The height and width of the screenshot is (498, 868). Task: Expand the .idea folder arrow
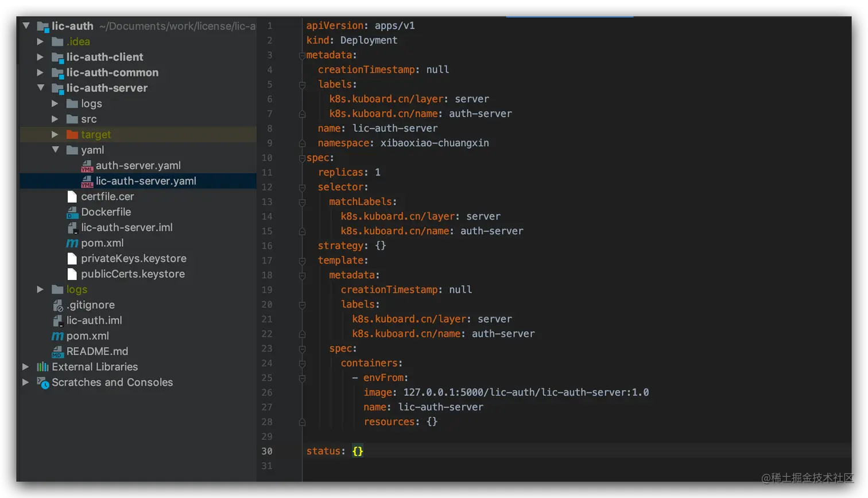[x=40, y=41]
